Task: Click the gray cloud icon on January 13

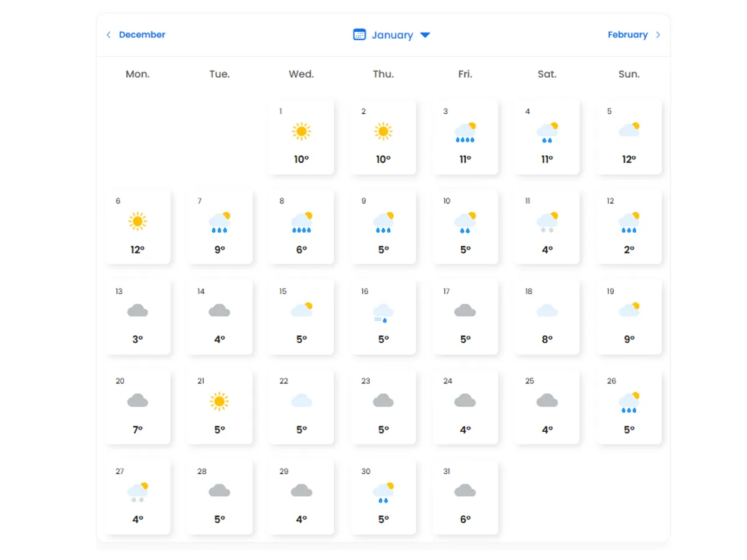Action: point(138,310)
